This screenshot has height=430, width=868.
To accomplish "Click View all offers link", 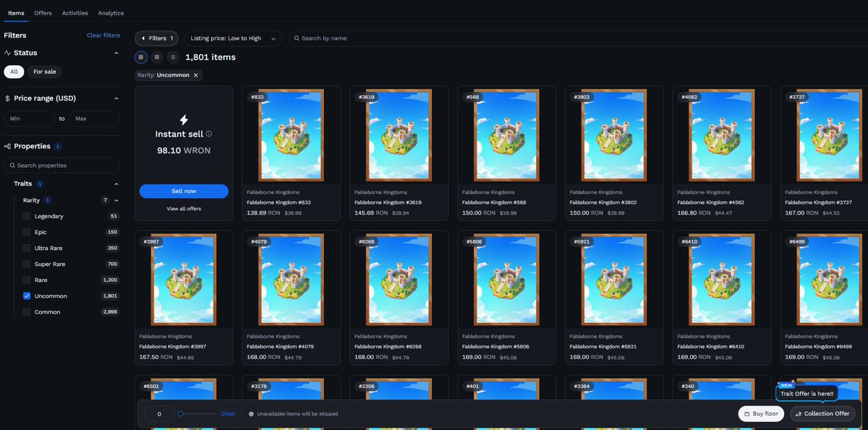I will coord(184,209).
